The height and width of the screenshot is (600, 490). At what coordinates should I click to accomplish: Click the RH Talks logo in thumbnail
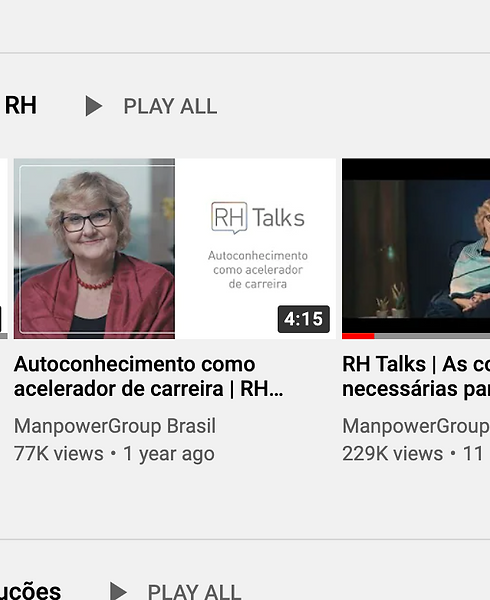tap(257, 217)
